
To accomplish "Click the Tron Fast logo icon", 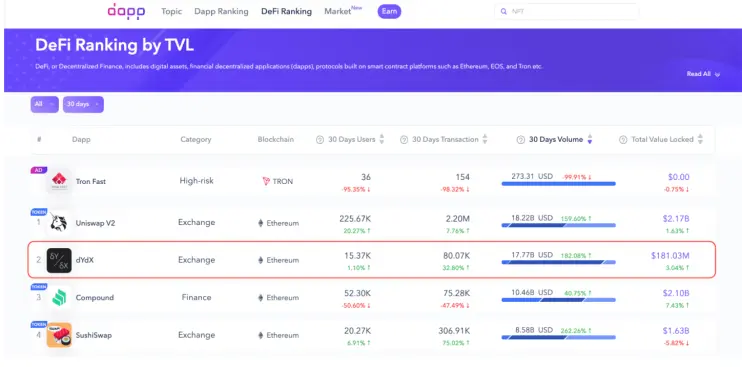I will [x=59, y=181].
